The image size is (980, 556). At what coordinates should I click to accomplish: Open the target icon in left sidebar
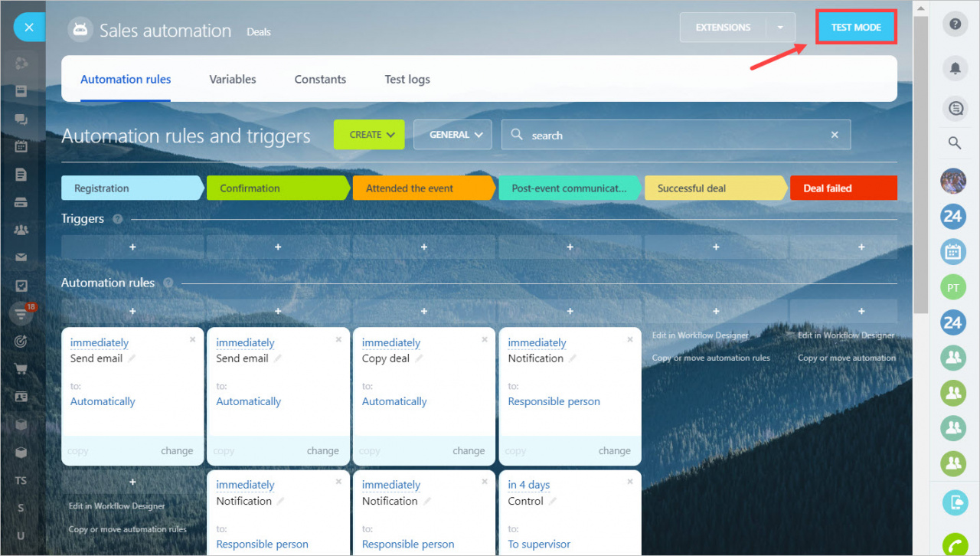pos(21,341)
